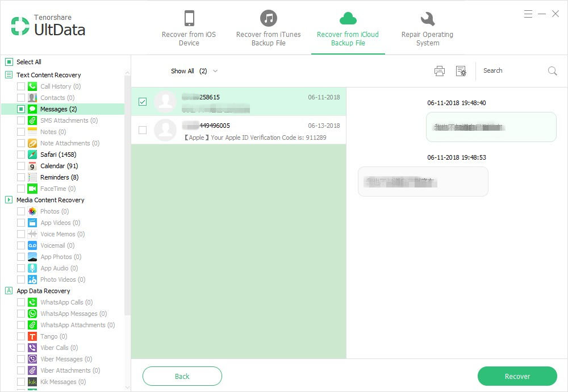Click the Contacts icon
The image size is (568, 392).
click(x=32, y=98)
